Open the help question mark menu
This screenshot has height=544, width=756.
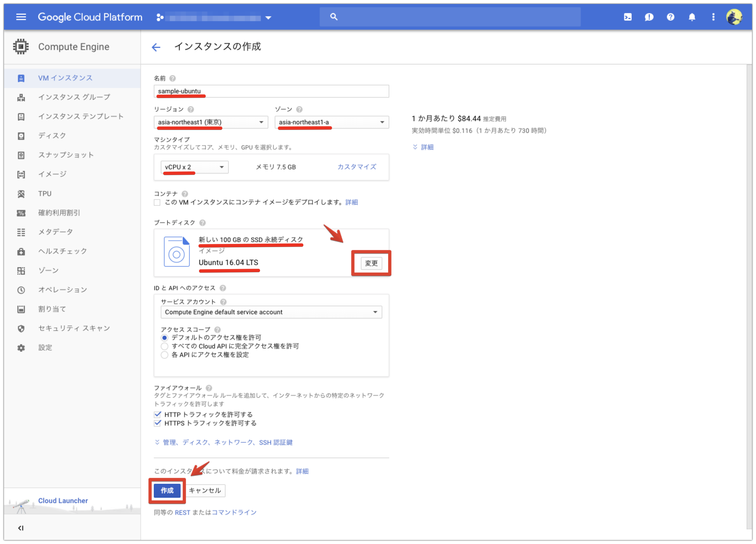[671, 17]
